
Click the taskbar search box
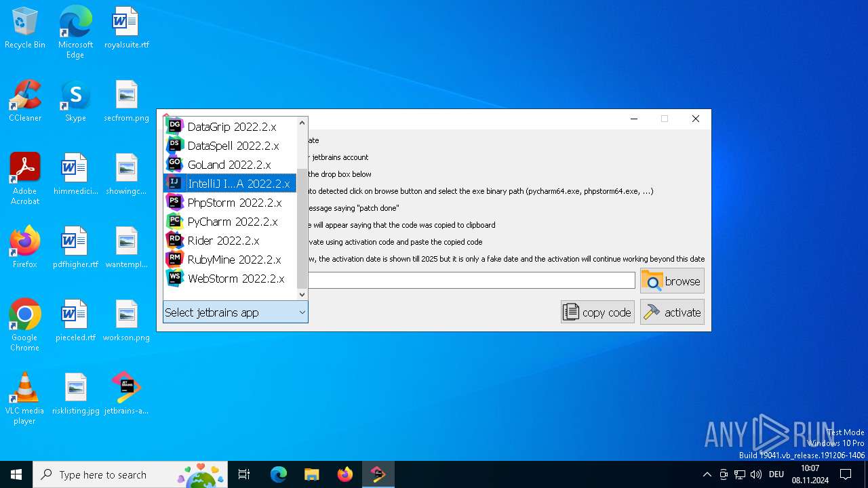click(x=130, y=474)
